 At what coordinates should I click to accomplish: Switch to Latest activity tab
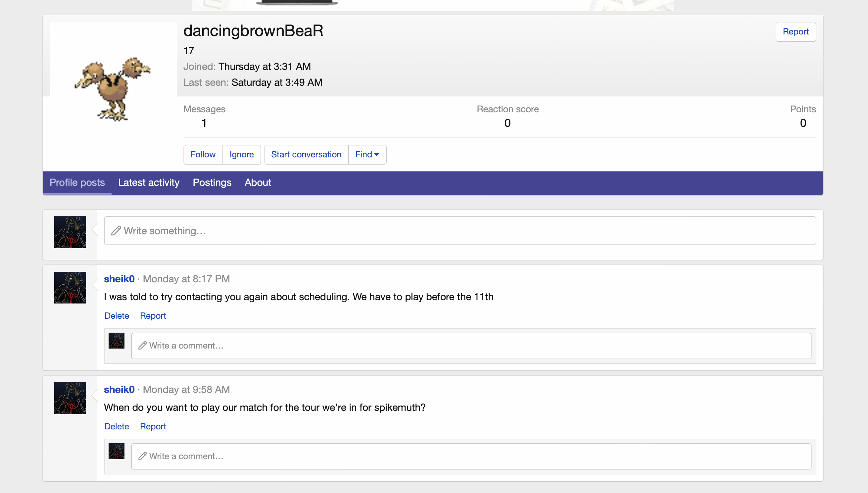pyautogui.click(x=149, y=183)
